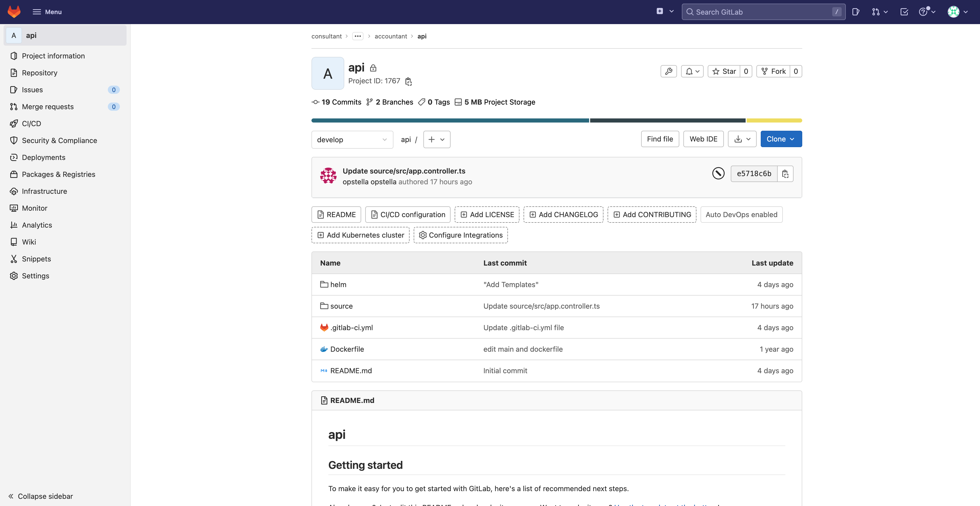Screen dimensions: 980x506
Task: Open the develop branch selector
Action: [352, 139]
